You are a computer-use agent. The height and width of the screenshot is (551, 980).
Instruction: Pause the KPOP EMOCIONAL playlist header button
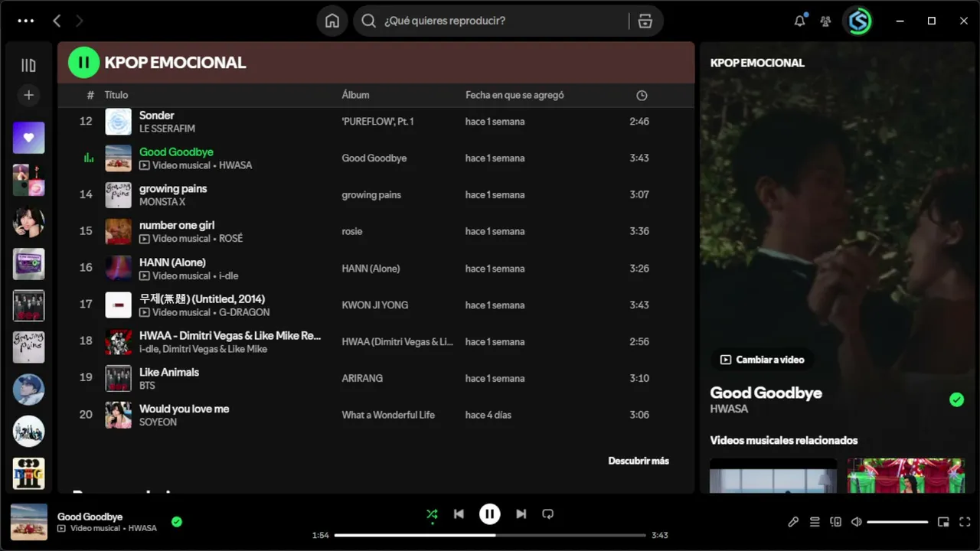point(83,63)
